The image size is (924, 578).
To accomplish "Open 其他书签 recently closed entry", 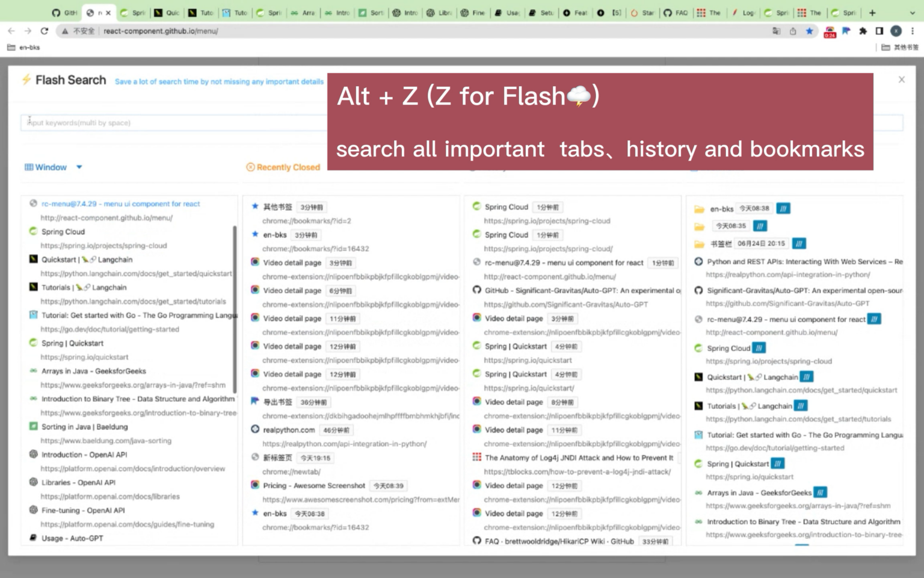I will tap(277, 207).
